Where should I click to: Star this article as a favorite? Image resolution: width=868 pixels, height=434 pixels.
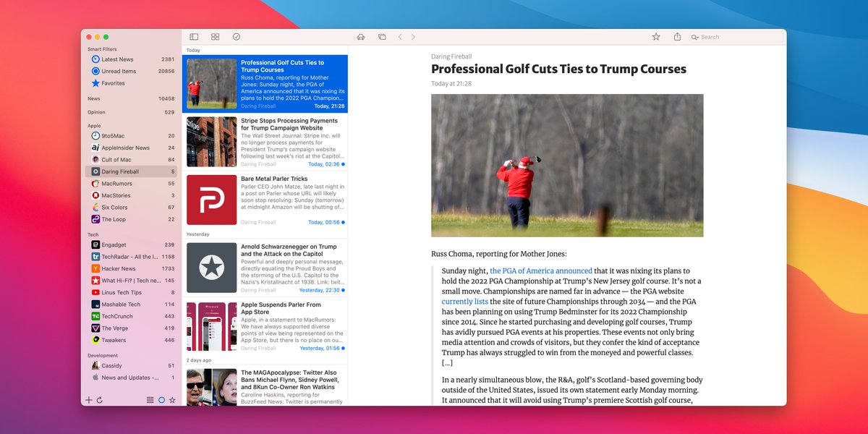coord(656,37)
